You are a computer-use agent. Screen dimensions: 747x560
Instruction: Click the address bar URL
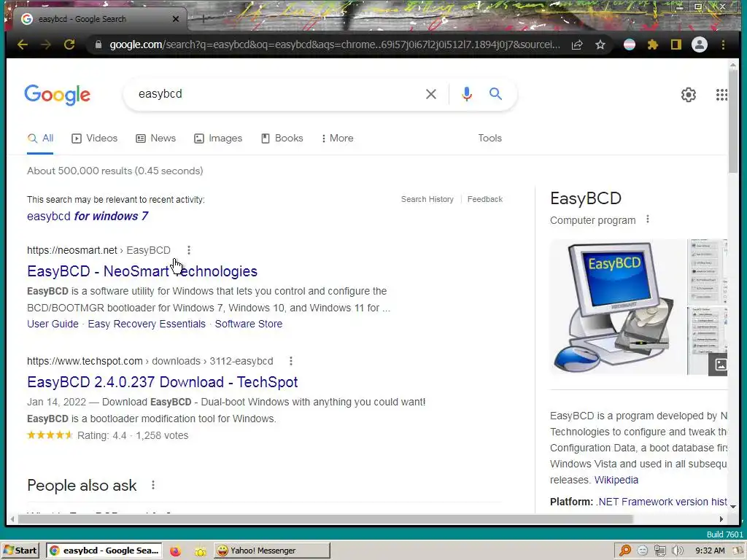click(334, 44)
